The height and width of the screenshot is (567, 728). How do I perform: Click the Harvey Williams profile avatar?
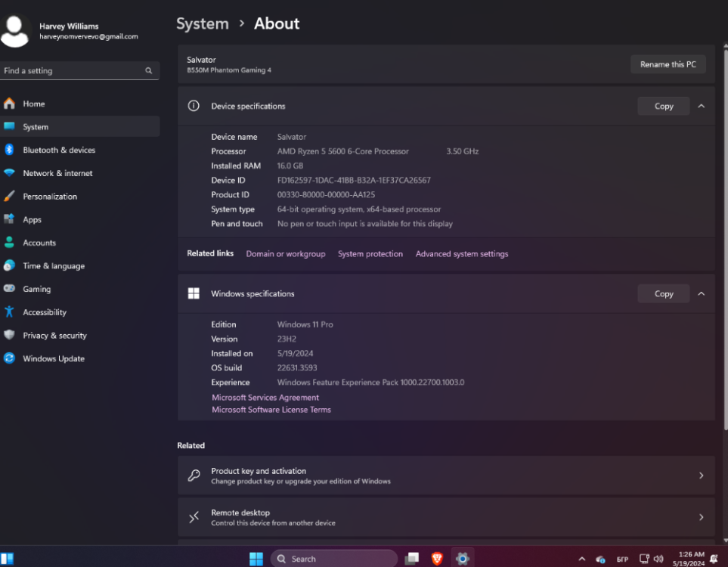[15, 31]
